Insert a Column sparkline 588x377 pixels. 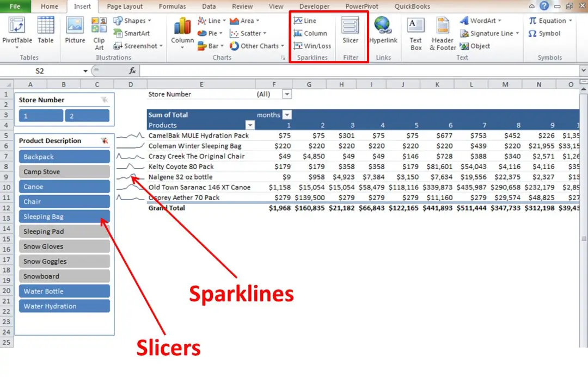tap(310, 33)
